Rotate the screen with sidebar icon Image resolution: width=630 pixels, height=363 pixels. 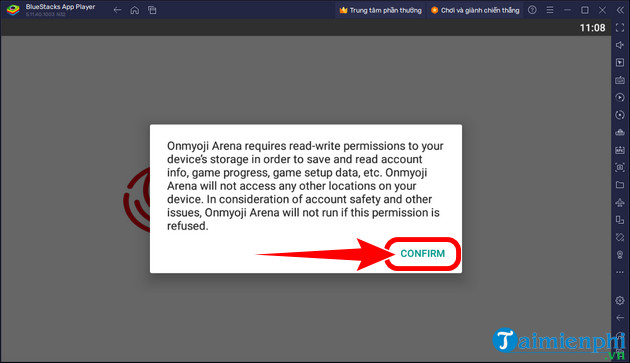[620, 237]
